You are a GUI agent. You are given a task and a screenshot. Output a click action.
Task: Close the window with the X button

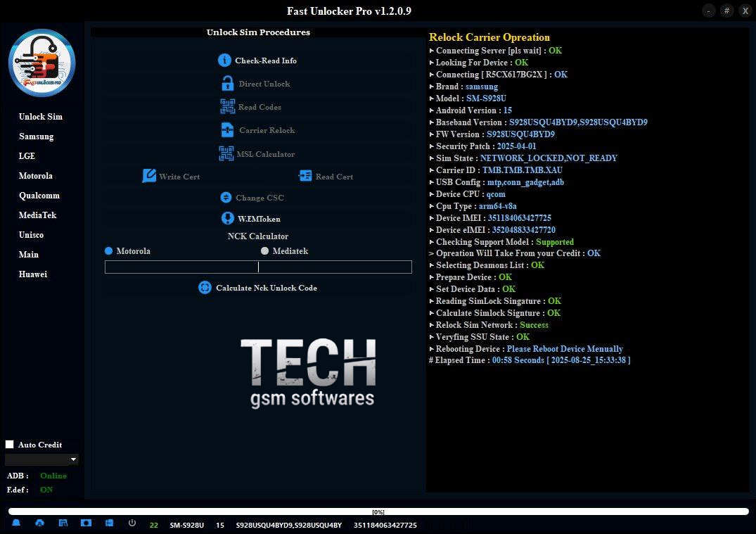point(745,11)
